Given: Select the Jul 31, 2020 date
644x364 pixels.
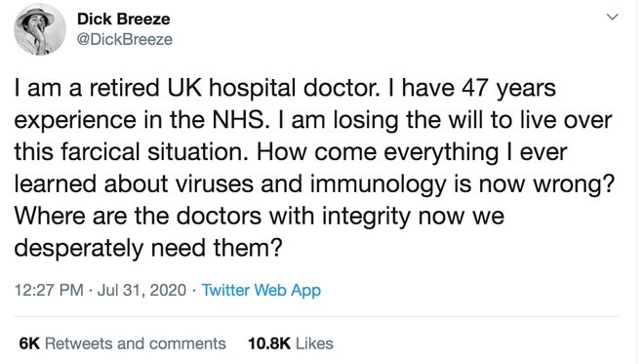Looking at the screenshot, I should coord(141,290).
